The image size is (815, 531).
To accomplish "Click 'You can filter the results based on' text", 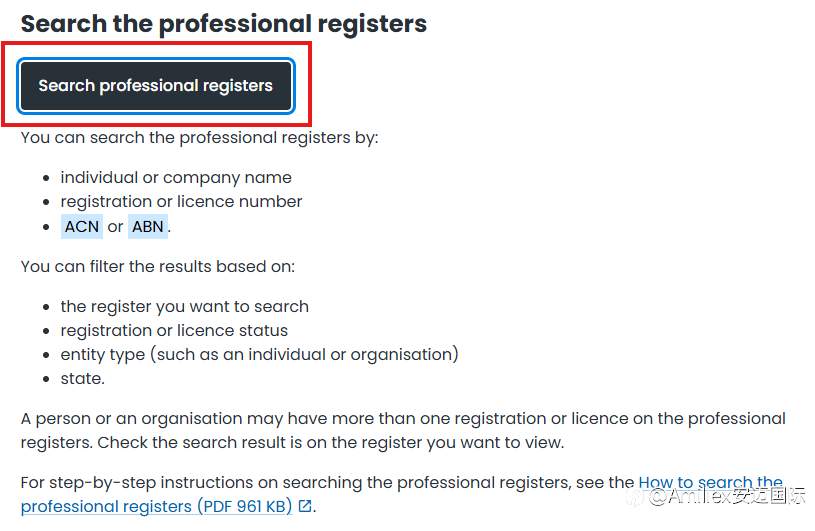I will point(158,266).
